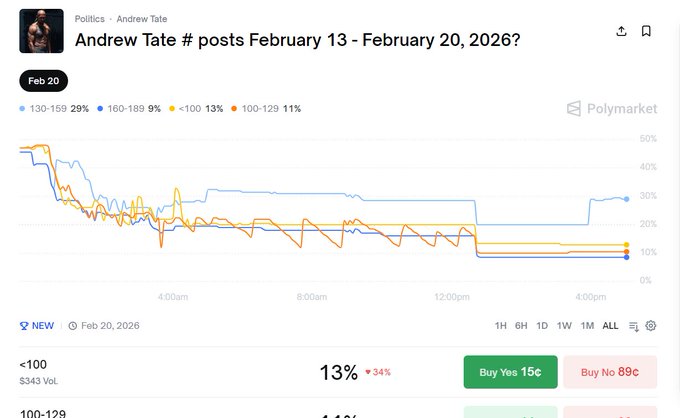Click the sort/filter list icon
This screenshot has width=680, height=418.
point(633,325)
